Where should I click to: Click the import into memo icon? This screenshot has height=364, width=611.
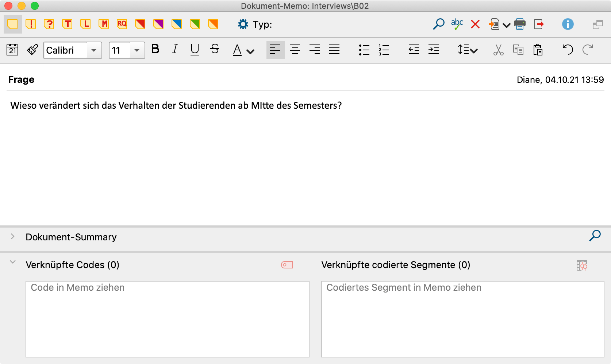(494, 24)
